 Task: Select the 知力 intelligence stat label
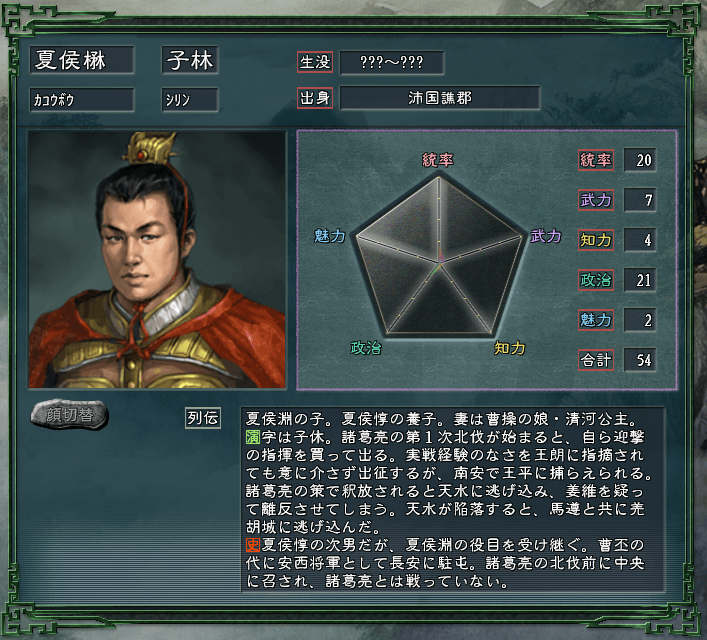coord(596,239)
